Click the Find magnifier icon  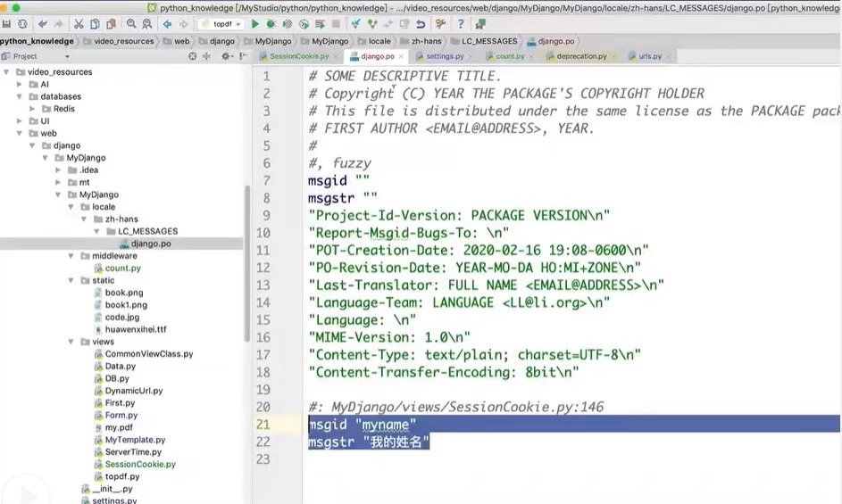point(131,24)
